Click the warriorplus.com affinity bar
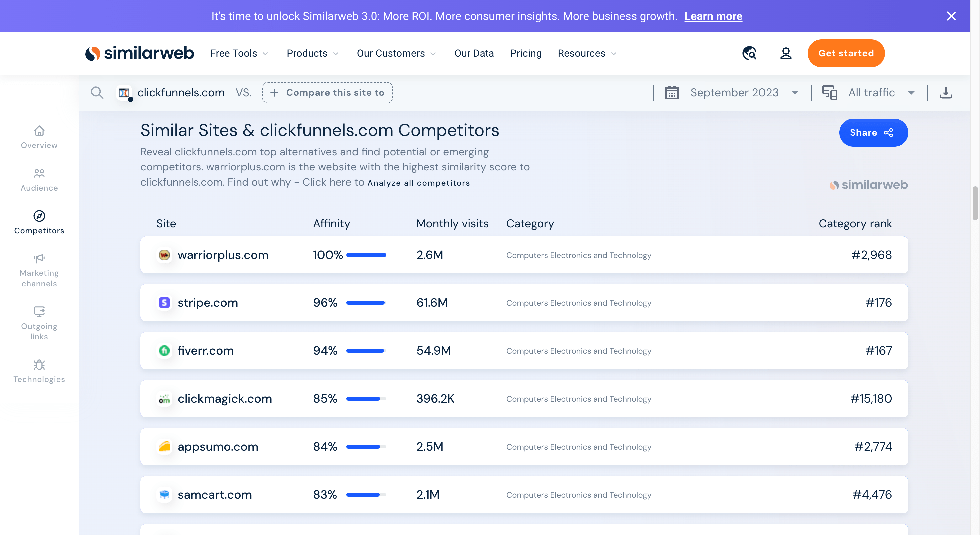This screenshot has height=535, width=980. point(366,255)
